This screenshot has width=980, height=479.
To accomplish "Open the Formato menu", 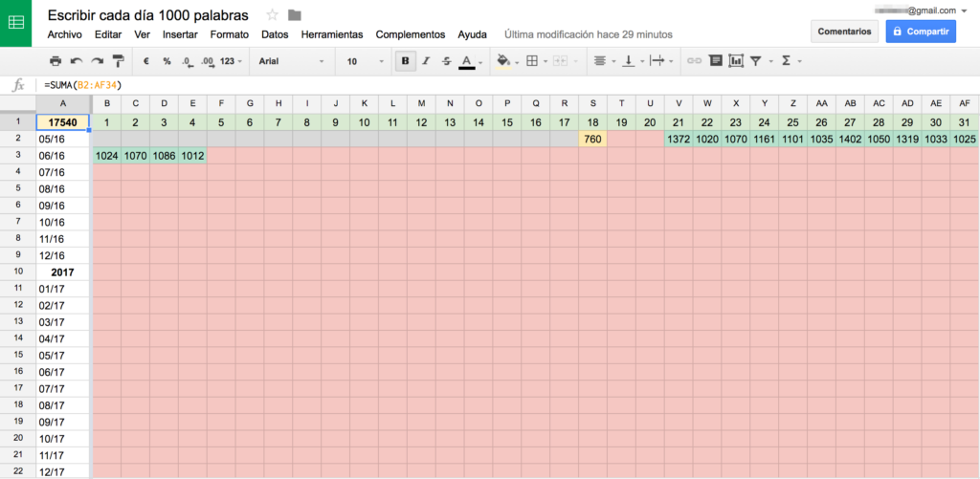I will point(230,35).
